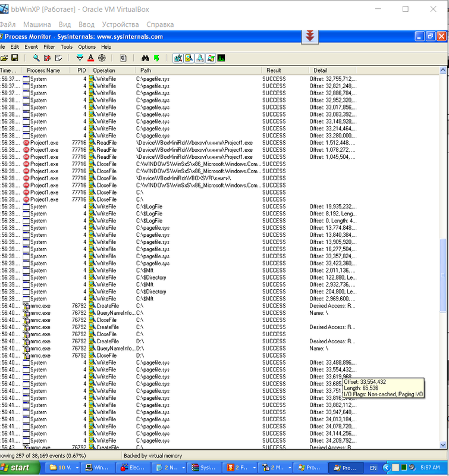This screenshot has width=449, height=476.
Task: Sort by the Path column header
Action: (199, 70)
